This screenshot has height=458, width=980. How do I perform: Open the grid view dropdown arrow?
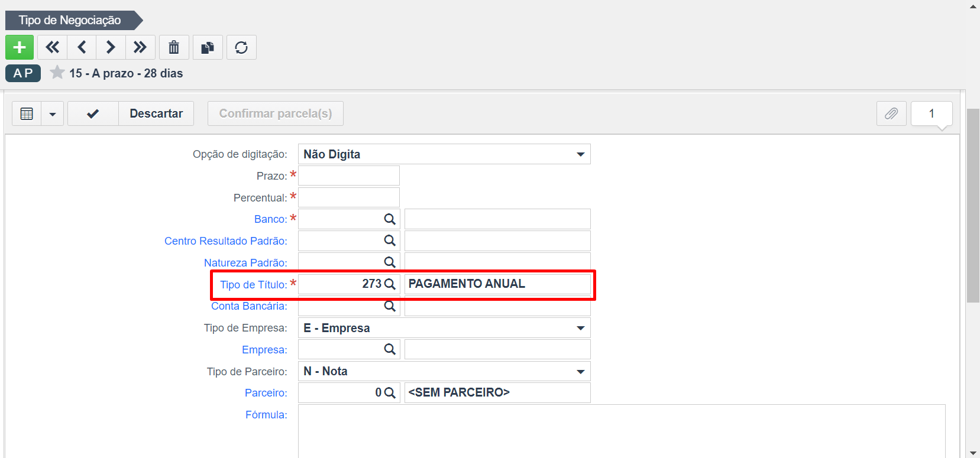click(53, 113)
